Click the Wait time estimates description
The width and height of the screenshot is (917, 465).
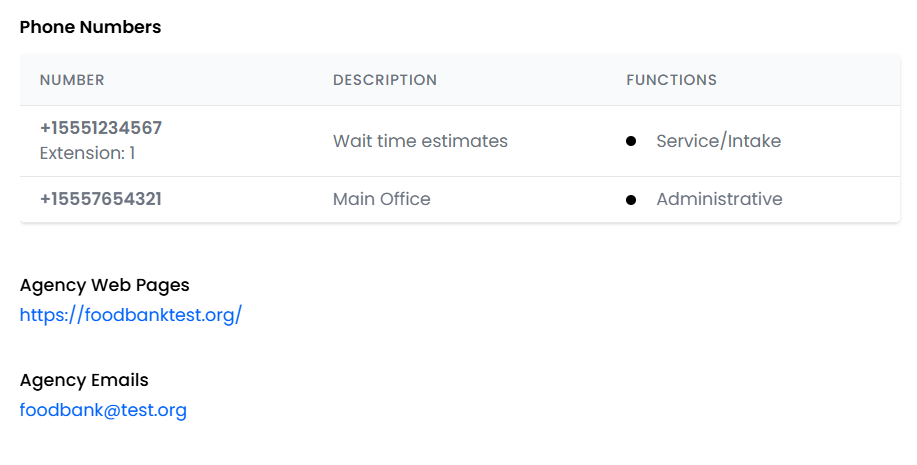pyautogui.click(x=420, y=141)
